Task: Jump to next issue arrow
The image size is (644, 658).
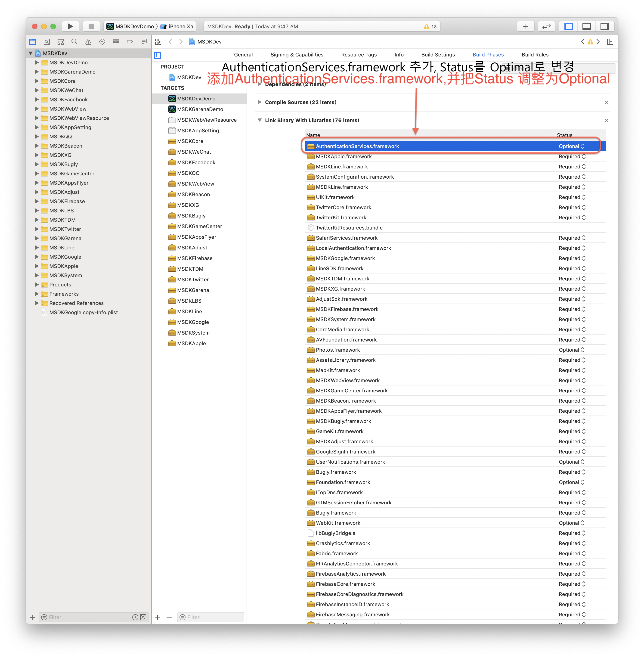Action: pyautogui.click(x=598, y=42)
